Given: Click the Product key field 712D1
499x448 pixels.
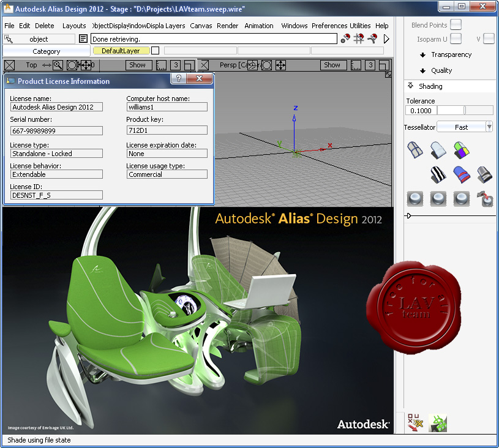Looking at the screenshot, I should [x=167, y=130].
